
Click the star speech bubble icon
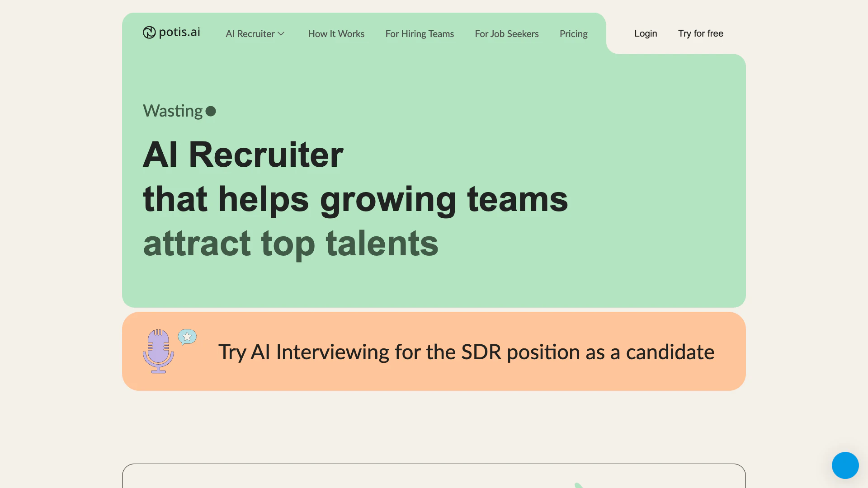coord(187,337)
